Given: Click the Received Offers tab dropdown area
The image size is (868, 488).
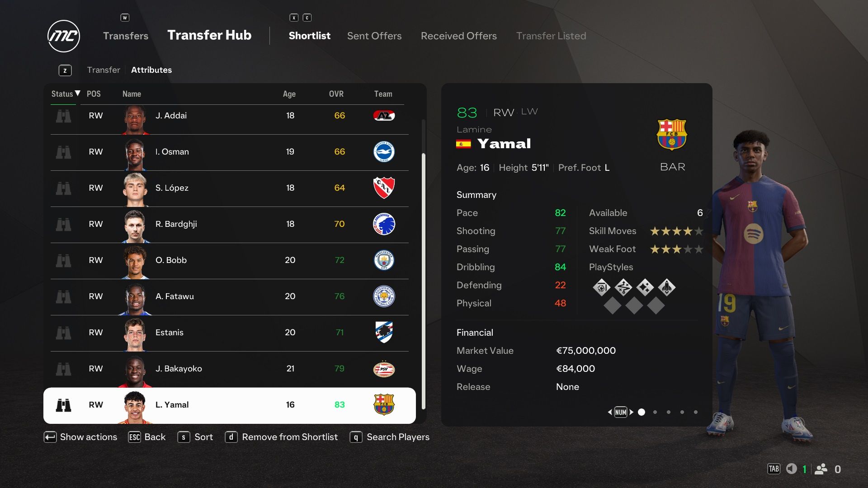Looking at the screenshot, I should 459,36.
